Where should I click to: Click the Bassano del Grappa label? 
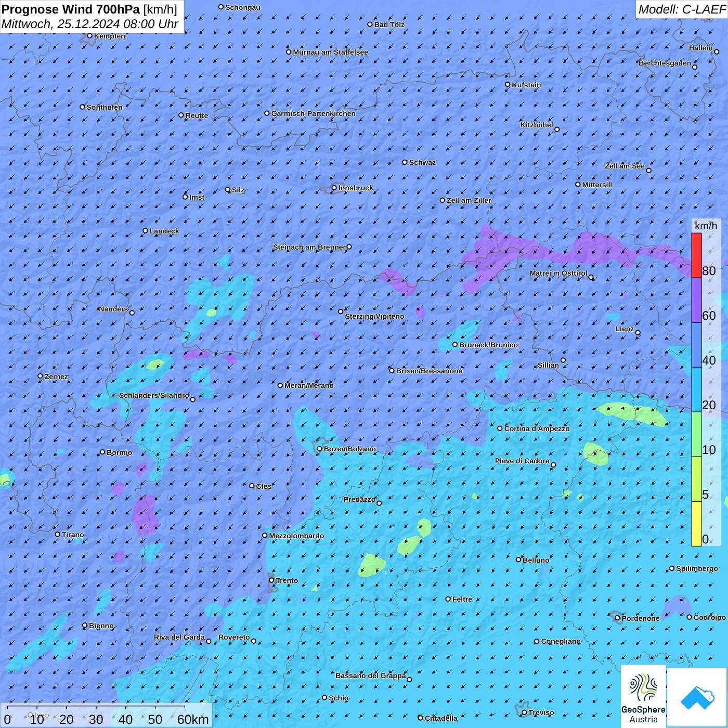point(371,675)
